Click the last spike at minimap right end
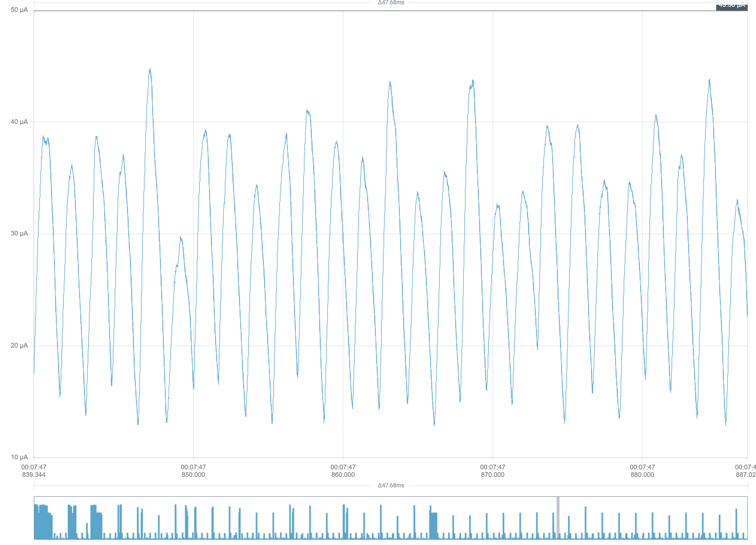 pos(736,522)
